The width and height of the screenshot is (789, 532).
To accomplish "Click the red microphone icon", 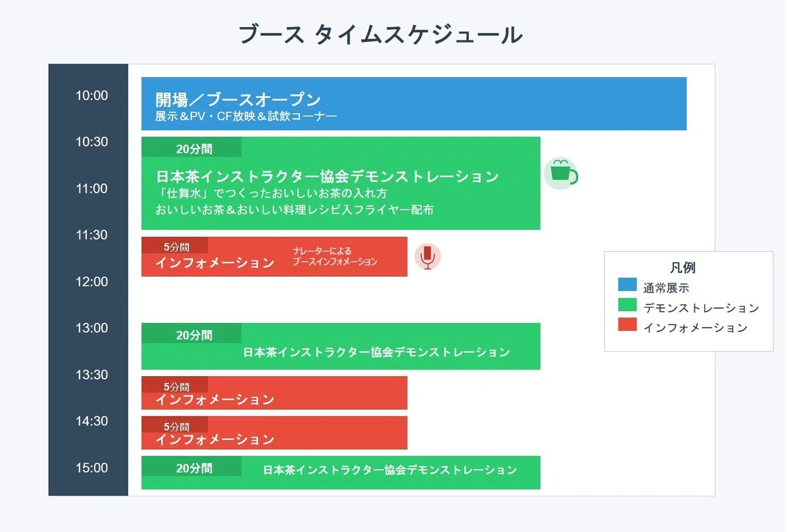I will click(427, 256).
